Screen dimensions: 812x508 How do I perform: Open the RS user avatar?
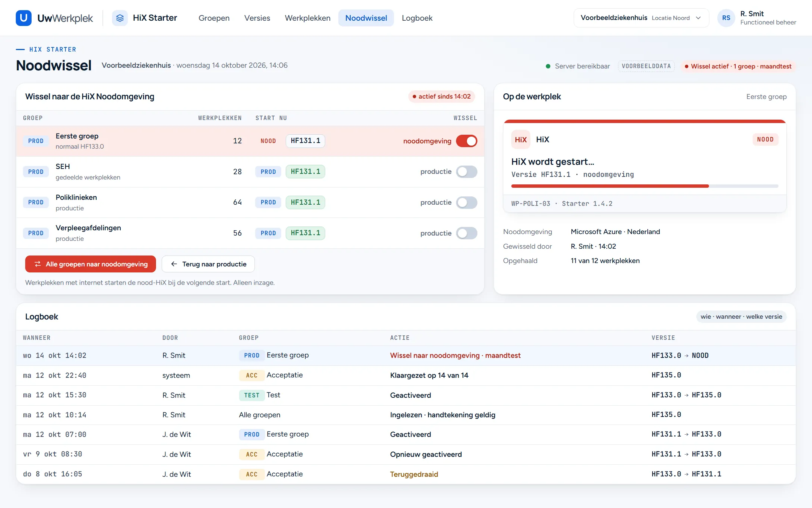(726, 18)
